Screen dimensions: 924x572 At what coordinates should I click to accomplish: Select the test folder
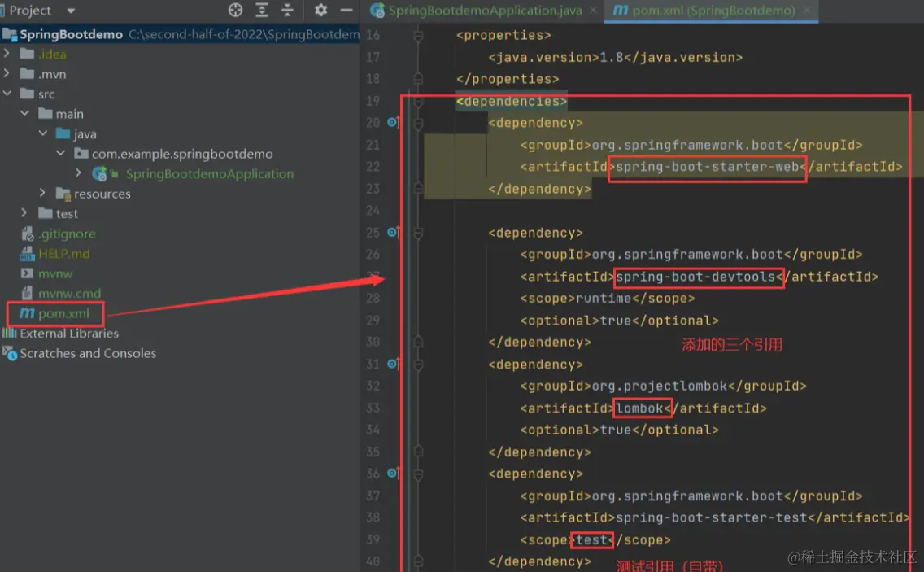click(67, 213)
